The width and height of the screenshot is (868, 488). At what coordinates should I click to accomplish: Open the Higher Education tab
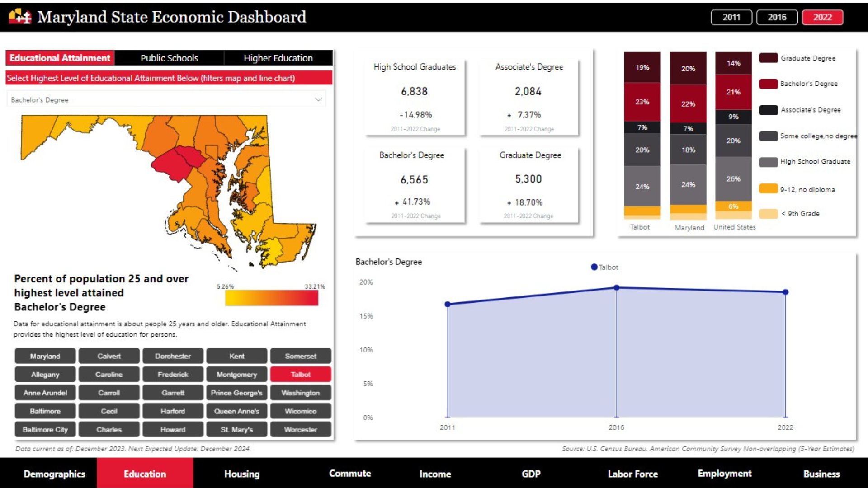(x=278, y=58)
